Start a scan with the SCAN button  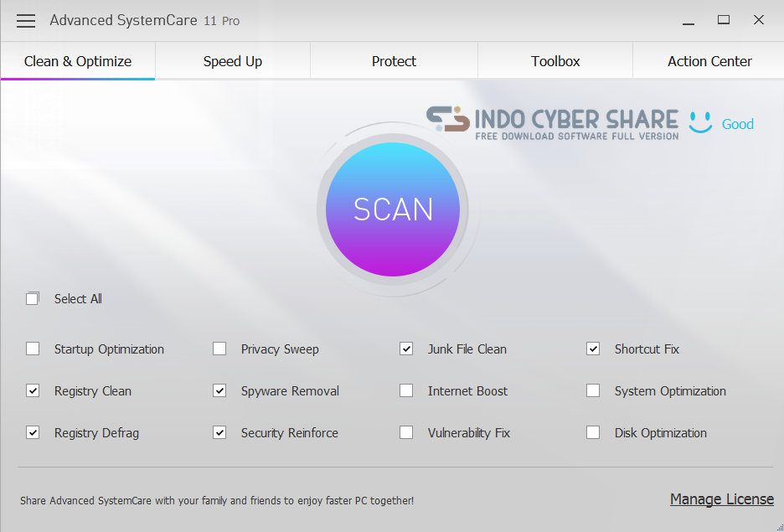(x=392, y=209)
